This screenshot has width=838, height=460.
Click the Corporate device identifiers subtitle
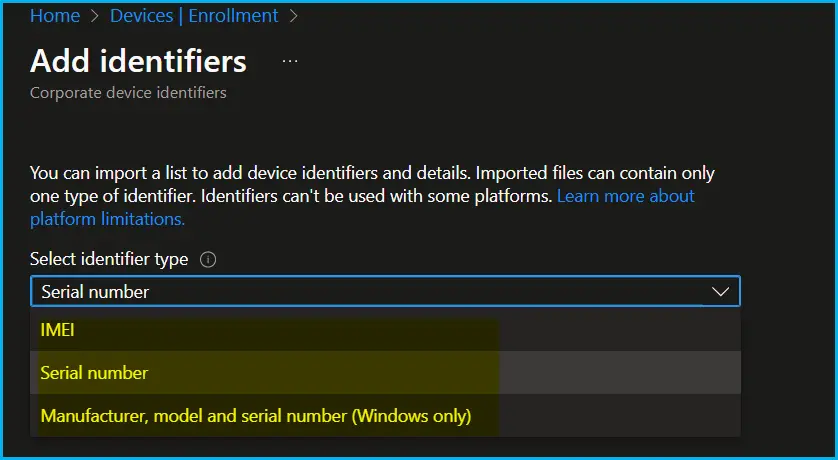click(x=128, y=93)
